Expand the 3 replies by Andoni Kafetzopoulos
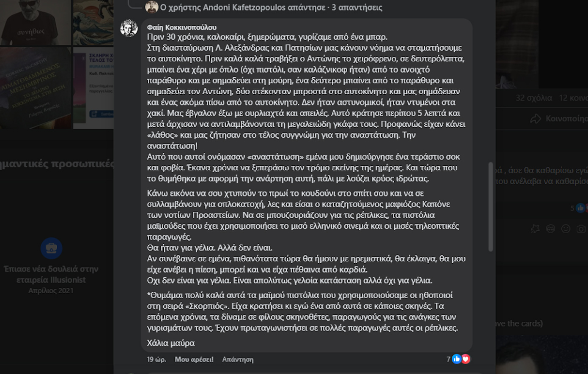The image size is (588, 374). pyautogui.click(x=271, y=7)
